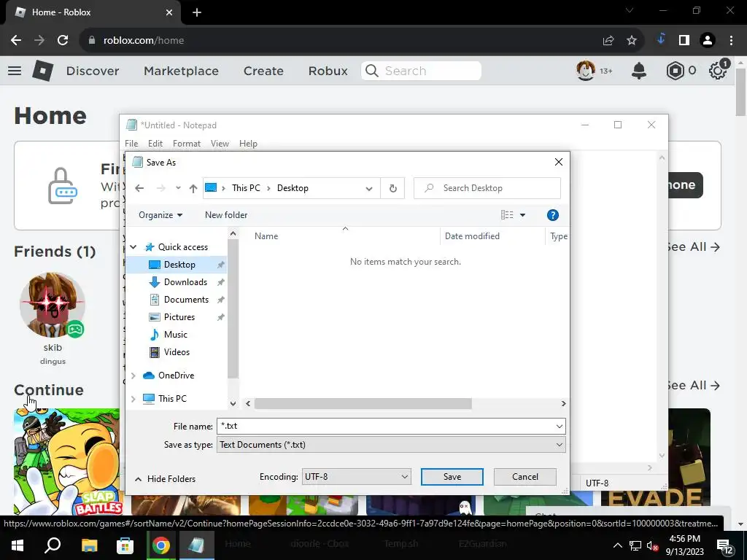The height and width of the screenshot is (560, 747).
Task: Open the File name history dropdown
Action: click(x=560, y=426)
